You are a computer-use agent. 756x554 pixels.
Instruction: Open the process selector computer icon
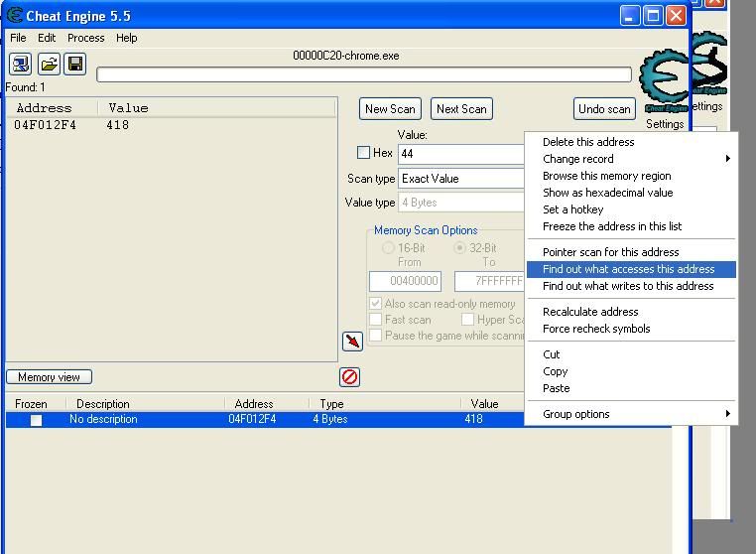[20, 64]
